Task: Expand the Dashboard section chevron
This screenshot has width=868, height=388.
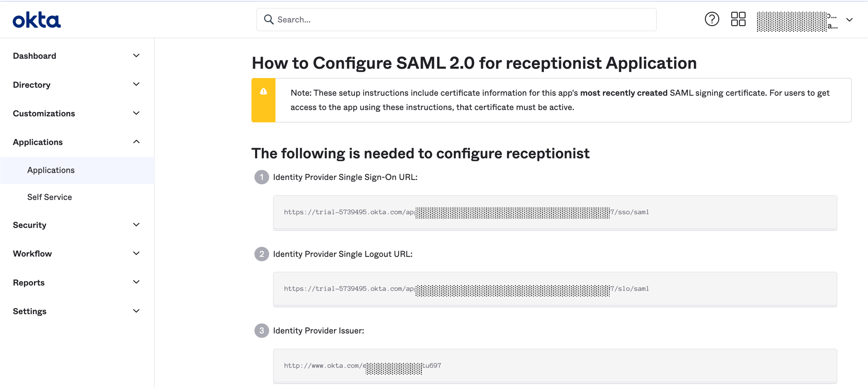Action: pos(136,56)
